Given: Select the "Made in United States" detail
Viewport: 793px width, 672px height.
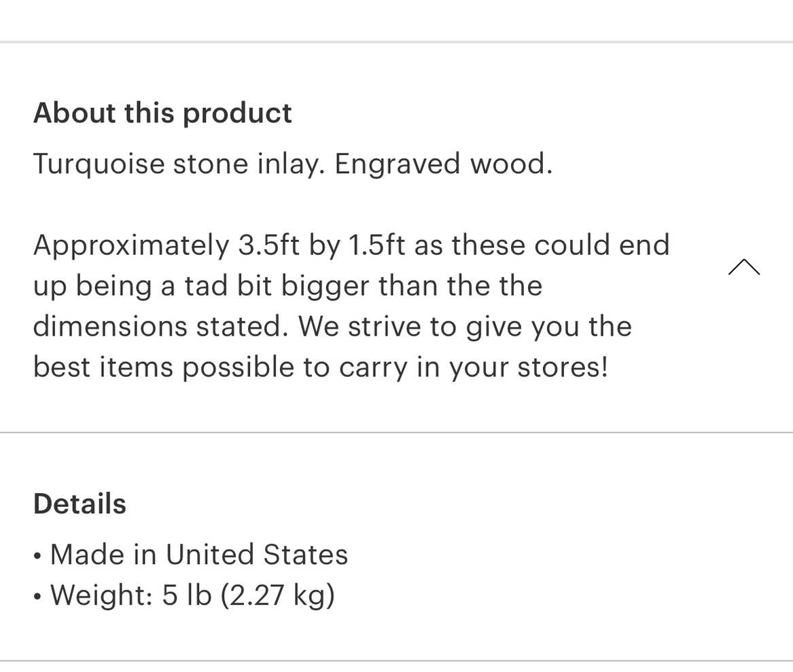Looking at the screenshot, I should (198, 554).
